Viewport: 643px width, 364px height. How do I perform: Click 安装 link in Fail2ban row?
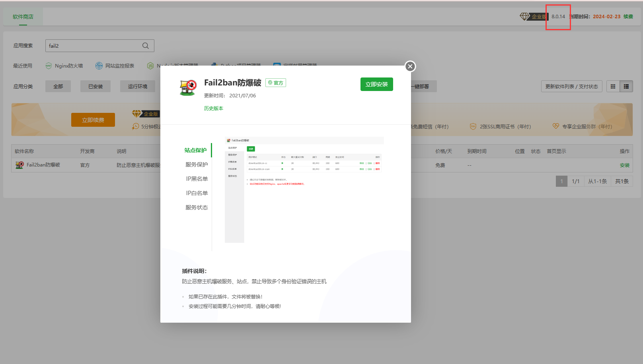pyautogui.click(x=625, y=165)
